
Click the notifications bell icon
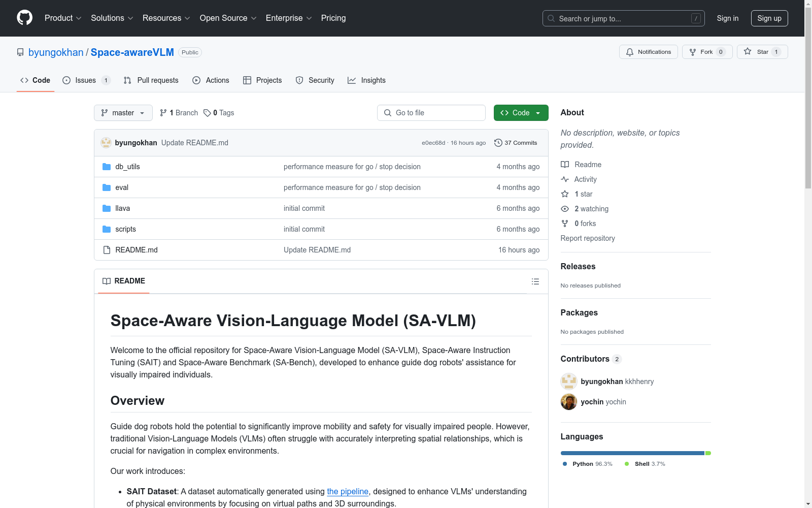[x=630, y=52]
